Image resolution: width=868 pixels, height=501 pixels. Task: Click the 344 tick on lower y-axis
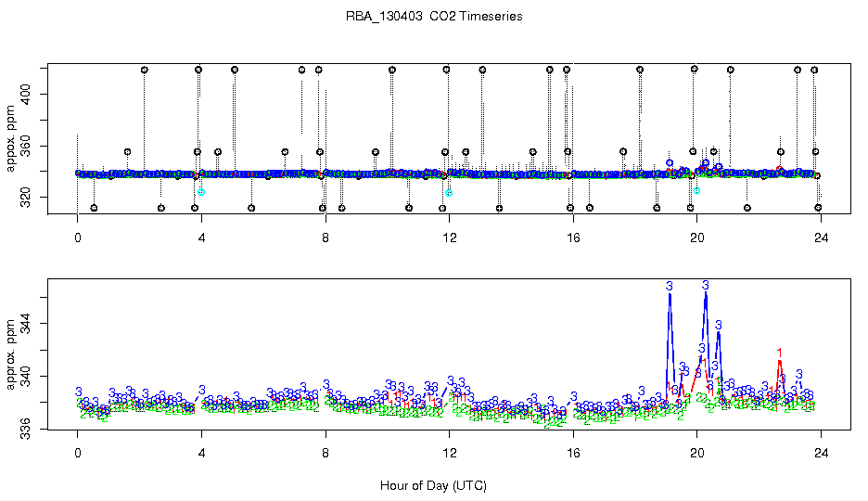25,323
